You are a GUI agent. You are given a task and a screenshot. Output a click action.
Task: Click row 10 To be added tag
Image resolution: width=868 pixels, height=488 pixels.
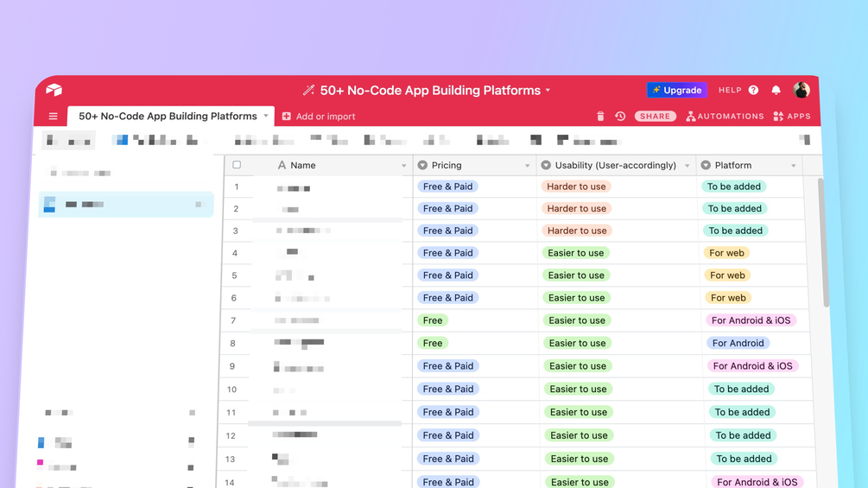pyautogui.click(x=741, y=389)
